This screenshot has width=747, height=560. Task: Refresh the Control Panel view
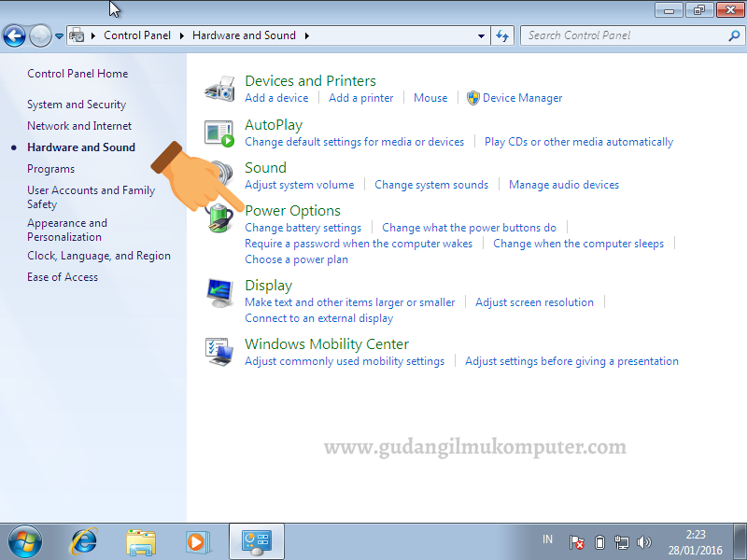pos(502,35)
